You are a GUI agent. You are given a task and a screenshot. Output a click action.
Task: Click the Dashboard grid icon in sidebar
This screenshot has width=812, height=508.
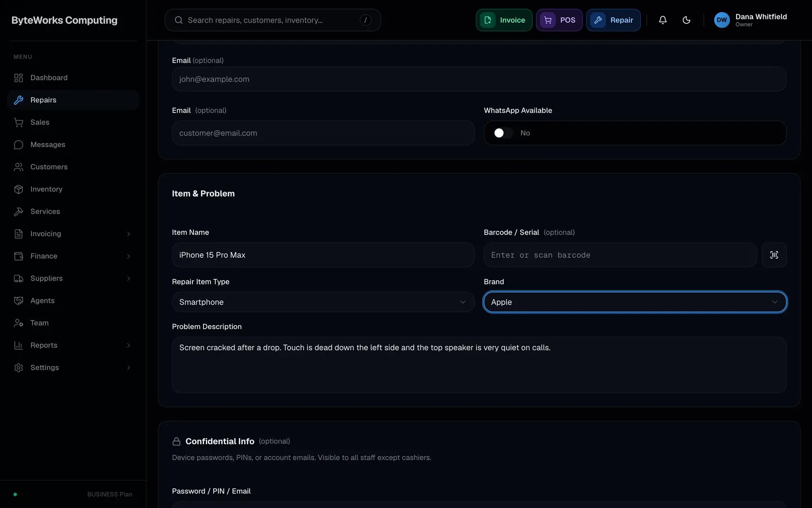pyautogui.click(x=19, y=78)
